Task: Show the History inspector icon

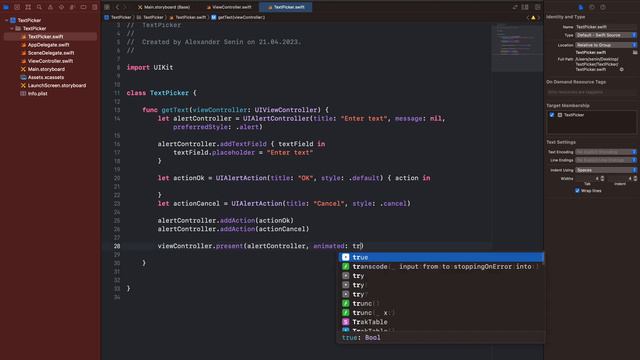Action: pyautogui.click(x=592, y=7)
